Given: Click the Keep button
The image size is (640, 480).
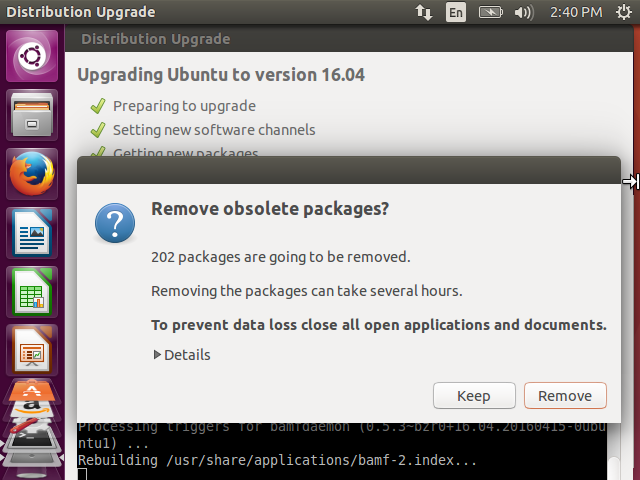Looking at the screenshot, I should tap(474, 396).
